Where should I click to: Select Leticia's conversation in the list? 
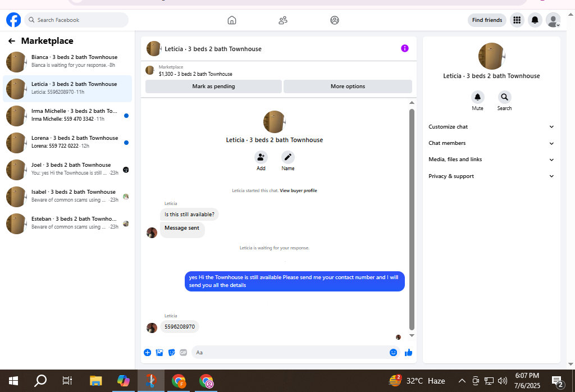[67, 89]
